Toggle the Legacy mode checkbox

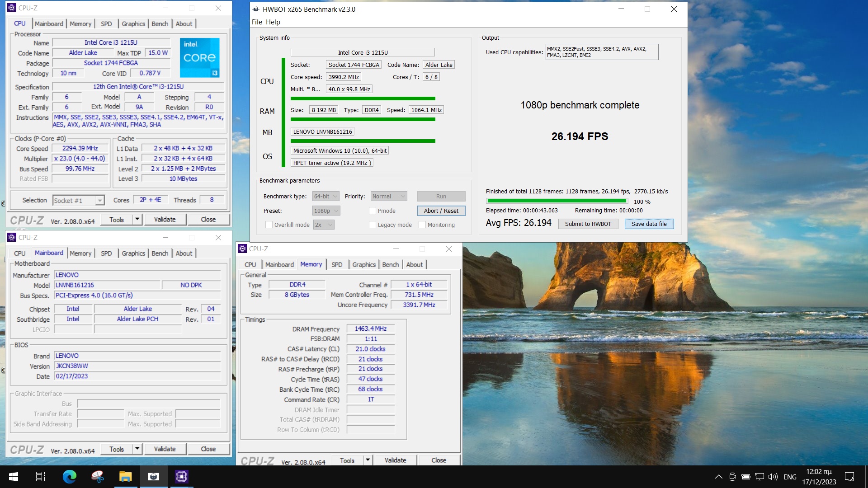click(x=373, y=225)
